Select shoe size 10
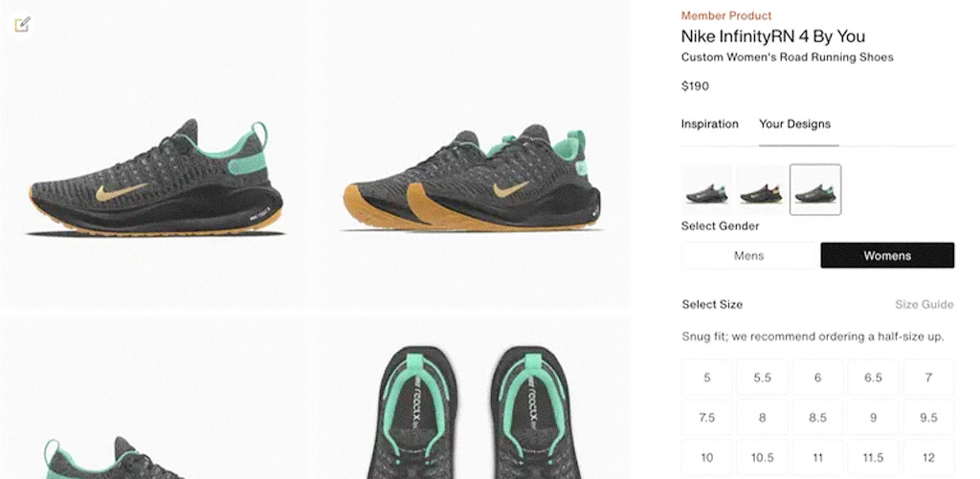The height and width of the screenshot is (479, 980). (707, 458)
